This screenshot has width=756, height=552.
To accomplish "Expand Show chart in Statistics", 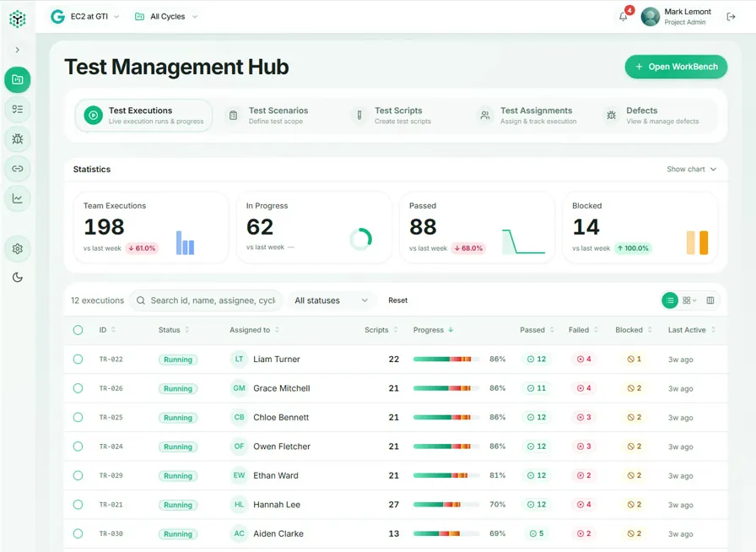I will (691, 170).
